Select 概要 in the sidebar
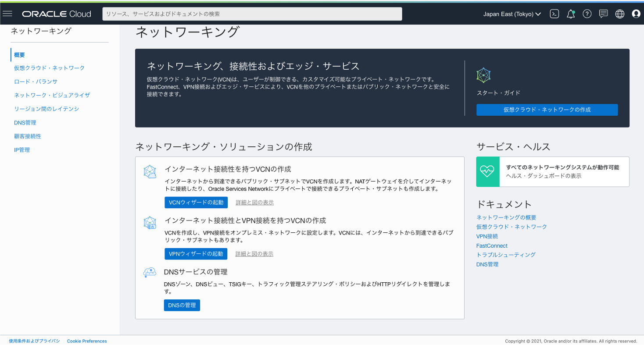Image resolution: width=644 pixels, height=345 pixels. click(x=19, y=55)
